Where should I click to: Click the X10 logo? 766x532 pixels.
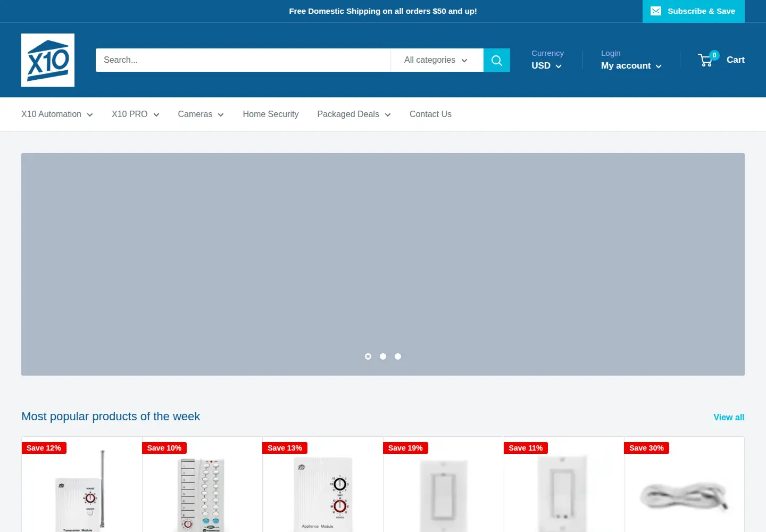[x=48, y=60]
